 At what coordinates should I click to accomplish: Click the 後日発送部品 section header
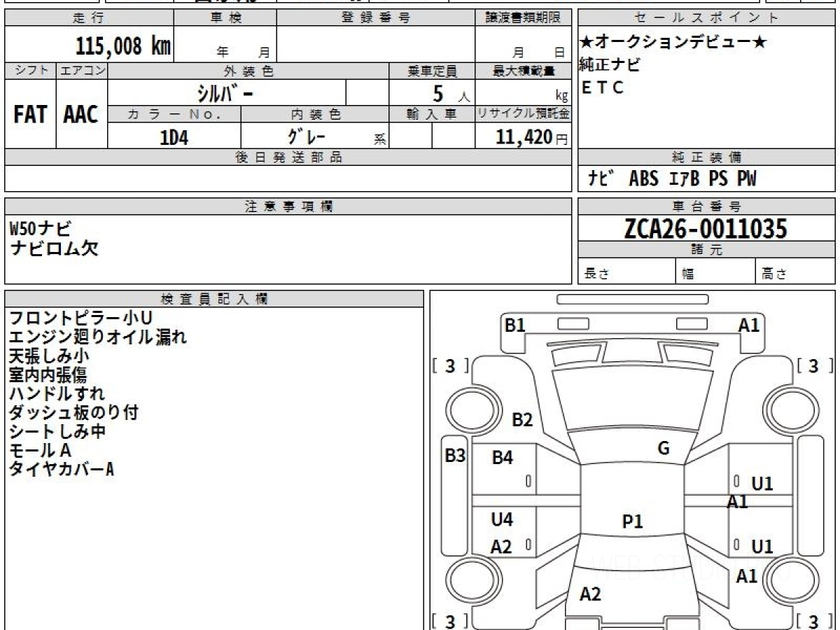tap(288, 157)
